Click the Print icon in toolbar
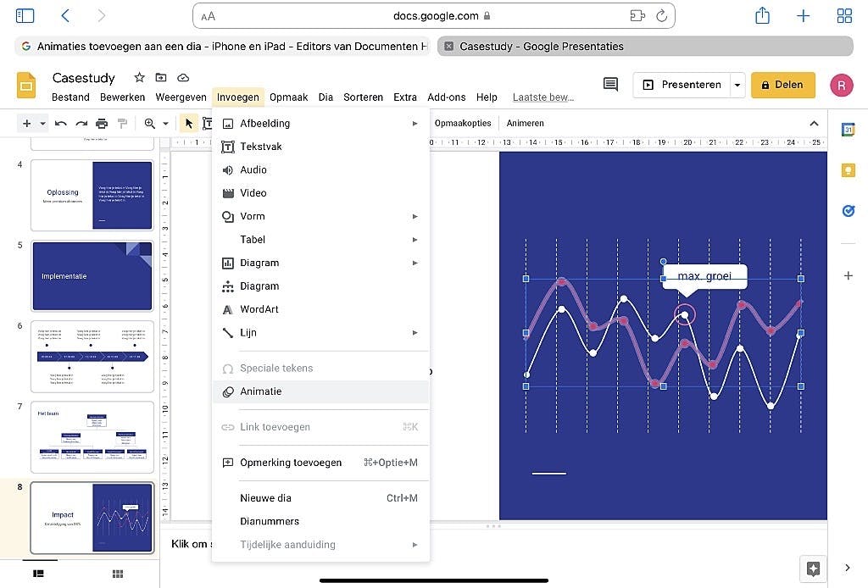Screen dimensions: 868x588 point(102,124)
